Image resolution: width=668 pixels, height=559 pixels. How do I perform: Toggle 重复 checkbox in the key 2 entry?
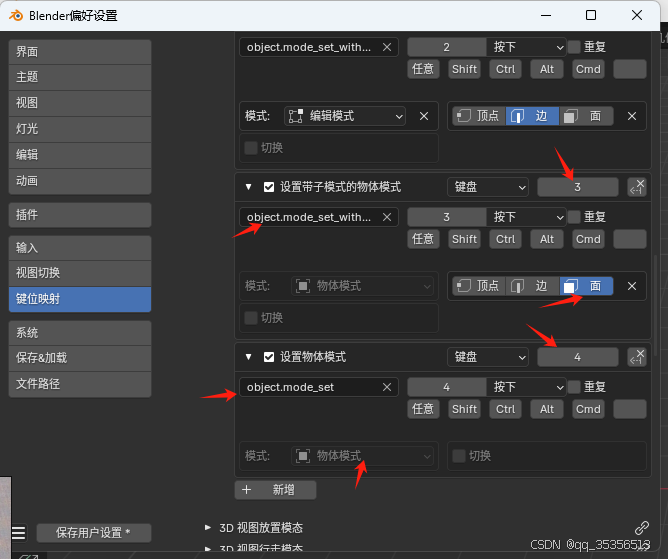(574, 47)
